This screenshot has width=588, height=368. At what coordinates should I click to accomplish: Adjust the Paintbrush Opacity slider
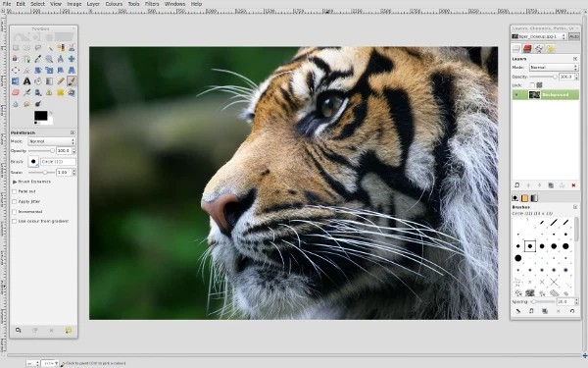click(41, 150)
